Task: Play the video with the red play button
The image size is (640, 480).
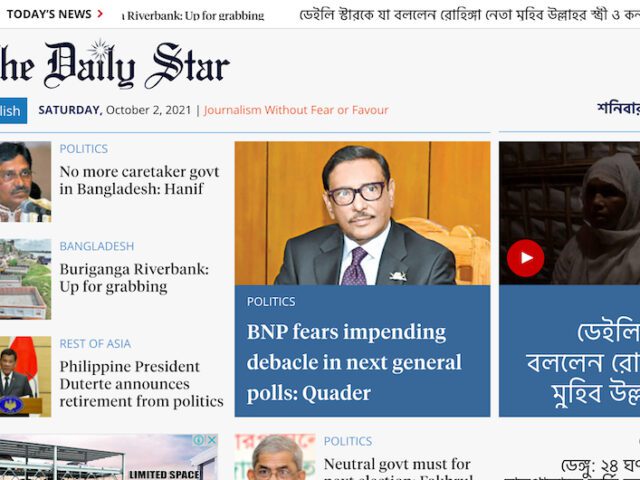Action: coord(525,258)
